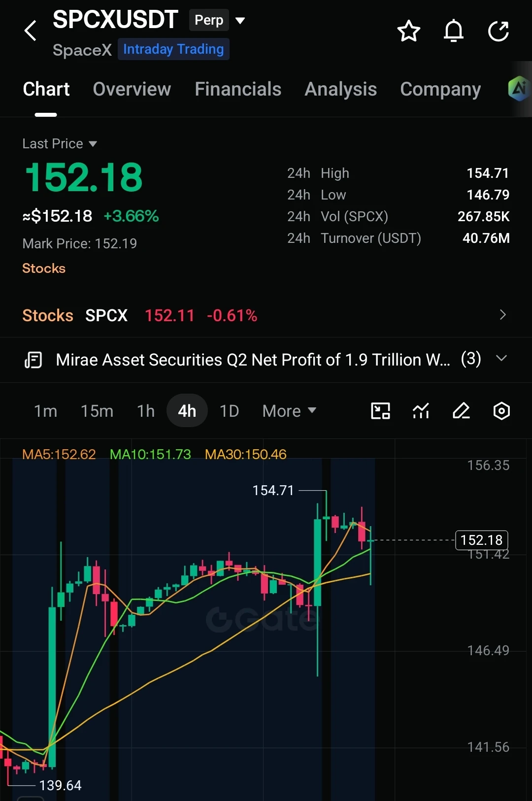Select the 4h timeframe

(187, 410)
